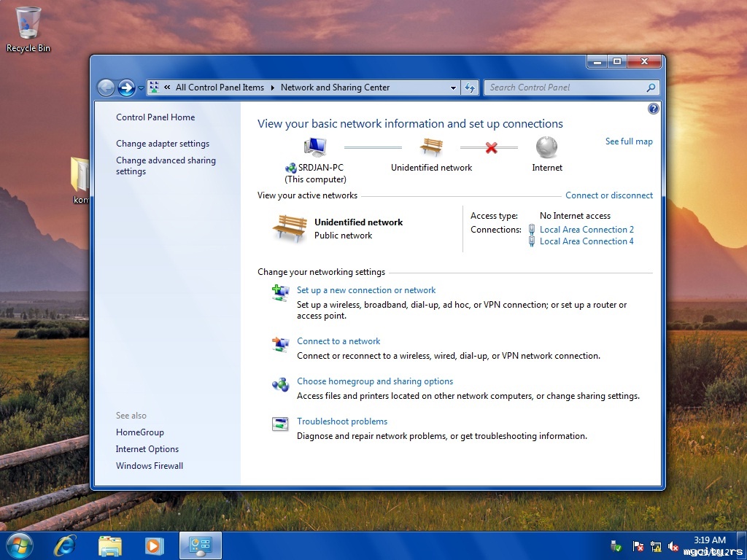747x560 pixels.
Task: Click the Internet globe icon in network map
Action: (x=546, y=147)
